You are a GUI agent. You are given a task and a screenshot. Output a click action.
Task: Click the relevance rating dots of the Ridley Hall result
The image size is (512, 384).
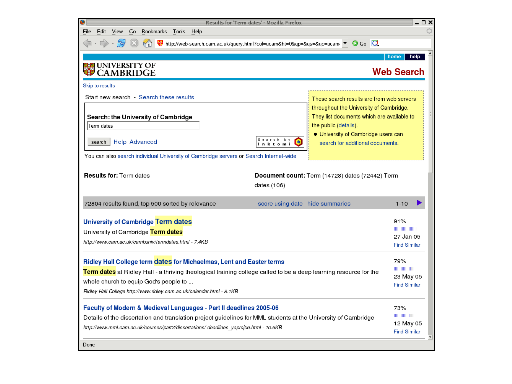pos(404,269)
